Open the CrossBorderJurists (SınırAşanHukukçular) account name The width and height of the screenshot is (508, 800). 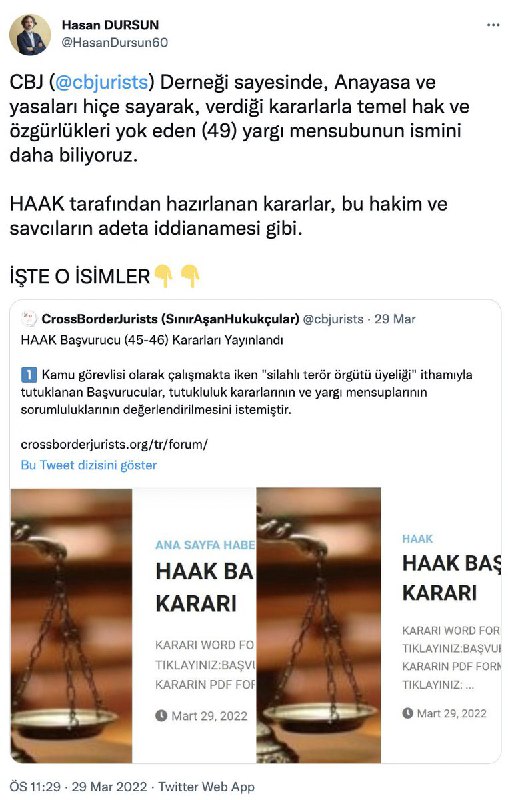[170, 319]
